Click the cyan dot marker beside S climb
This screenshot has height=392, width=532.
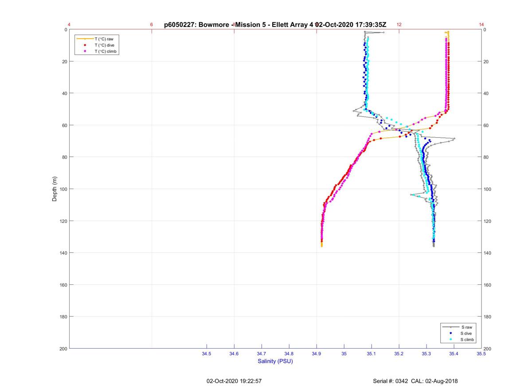click(x=450, y=339)
